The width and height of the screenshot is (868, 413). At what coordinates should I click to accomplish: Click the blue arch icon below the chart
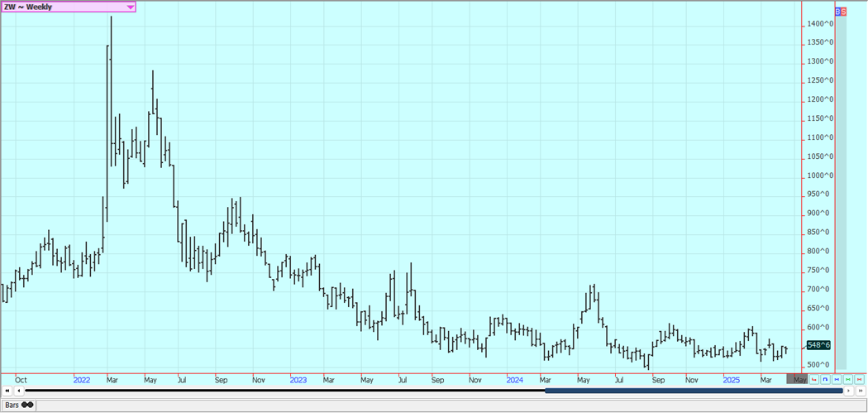(826, 380)
